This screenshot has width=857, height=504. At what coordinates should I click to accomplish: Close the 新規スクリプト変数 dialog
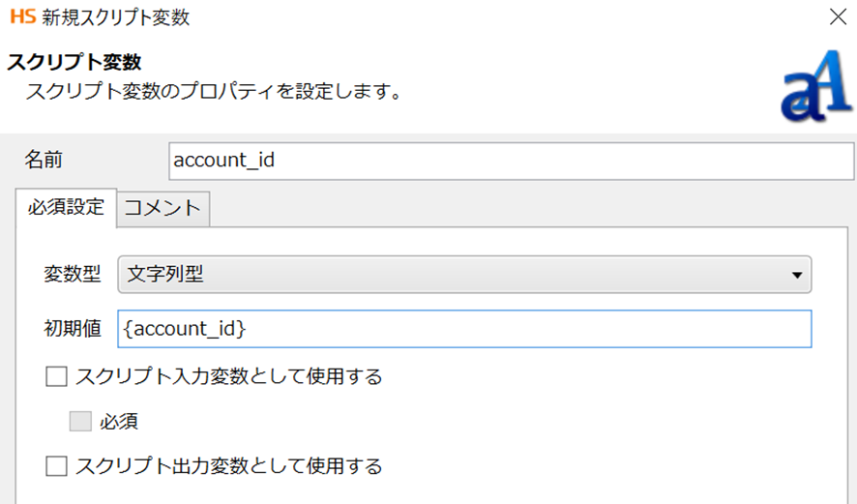pos(836,15)
